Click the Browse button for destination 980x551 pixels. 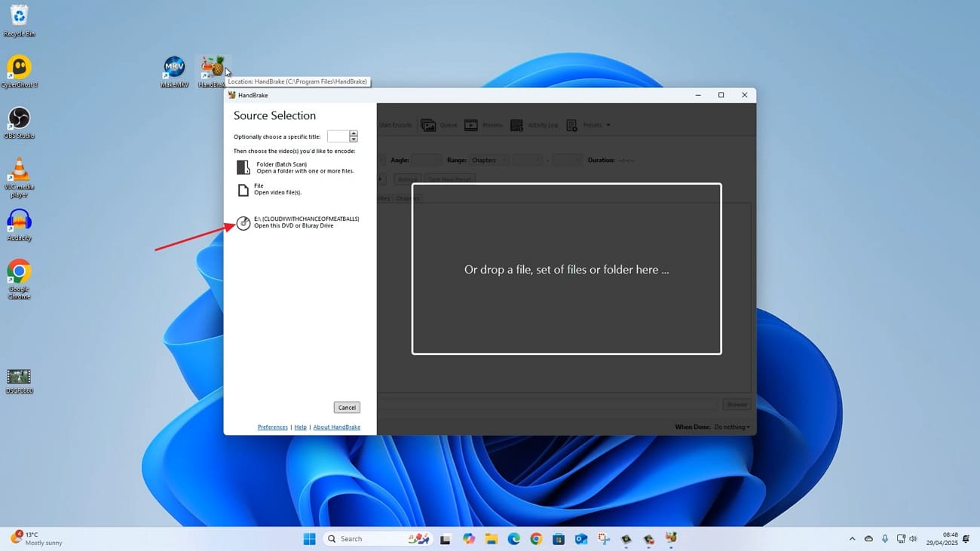point(737,404)
